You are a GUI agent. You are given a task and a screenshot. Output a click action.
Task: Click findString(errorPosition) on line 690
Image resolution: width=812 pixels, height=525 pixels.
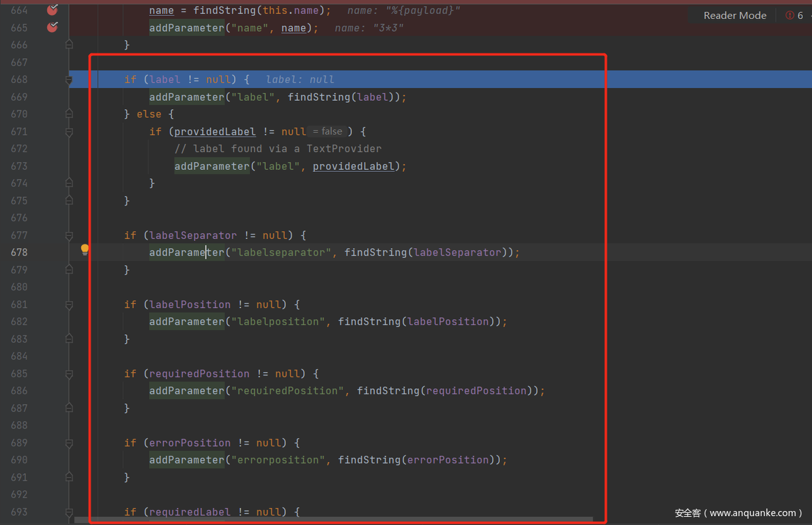pyautogui.click(x=416, y=460)
